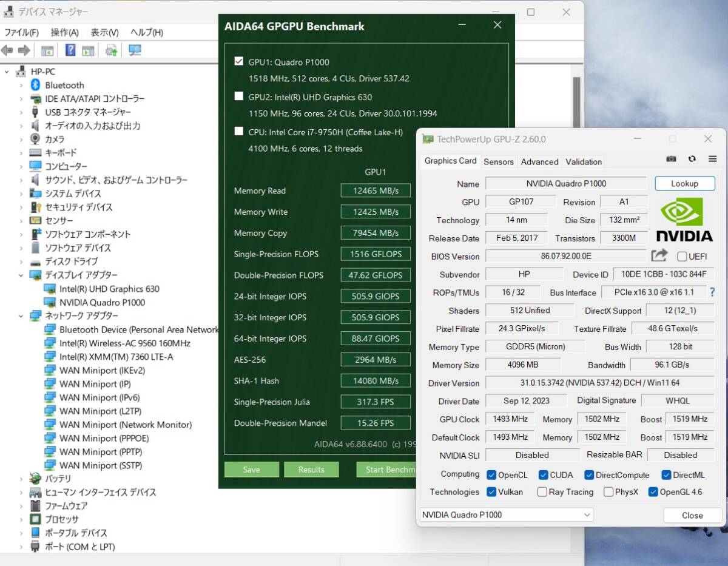The image size is (728, 566).
Task: Check GPU2: Intel(R) UHD Graphics 630
Action: (x=239, y=96)
